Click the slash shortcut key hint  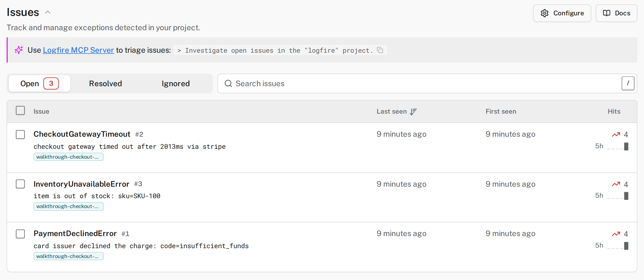click(x=628, y=83)
